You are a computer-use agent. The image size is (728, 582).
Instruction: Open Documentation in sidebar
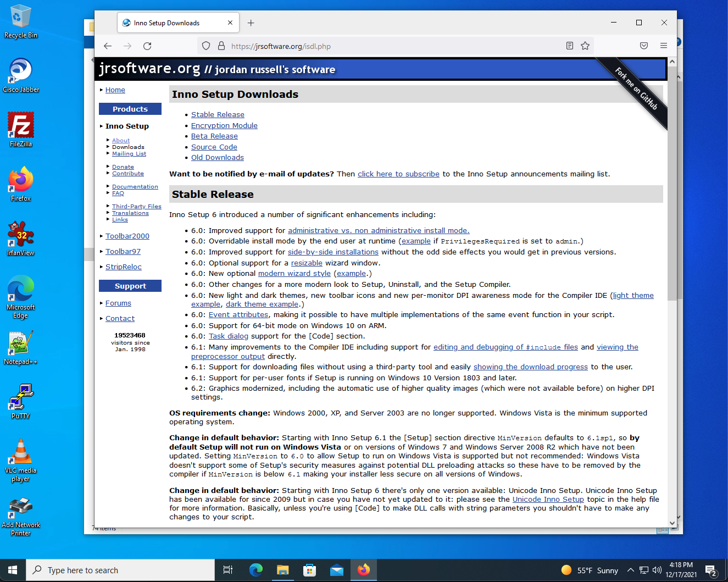tap(135, 187)
